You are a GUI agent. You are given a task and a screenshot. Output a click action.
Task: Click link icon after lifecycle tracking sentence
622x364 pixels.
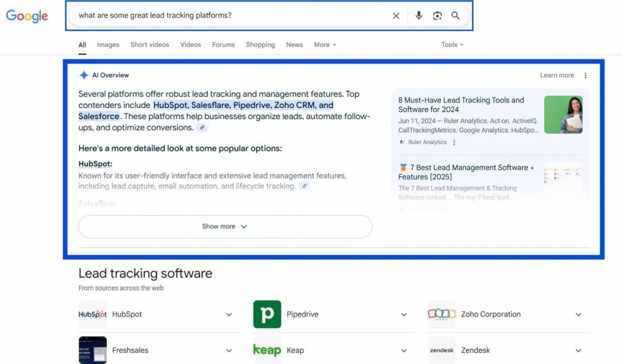[x=304, y=186]
